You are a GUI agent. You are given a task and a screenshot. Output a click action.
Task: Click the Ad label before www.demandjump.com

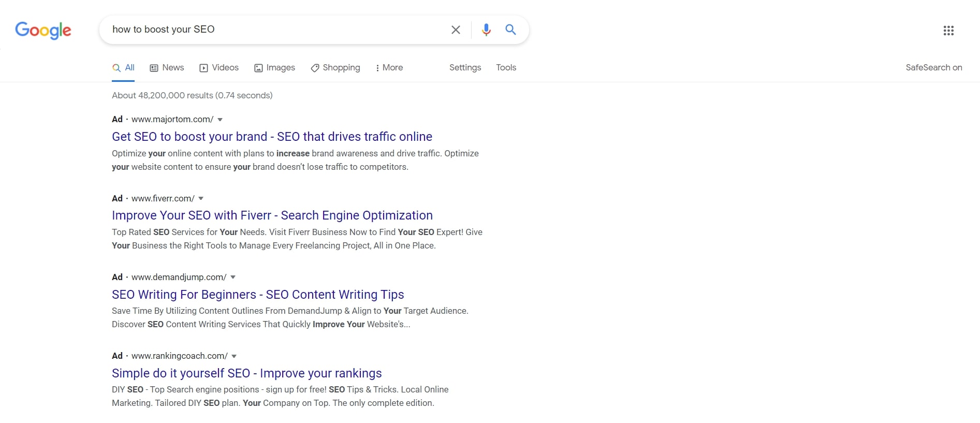pos(117,278)
